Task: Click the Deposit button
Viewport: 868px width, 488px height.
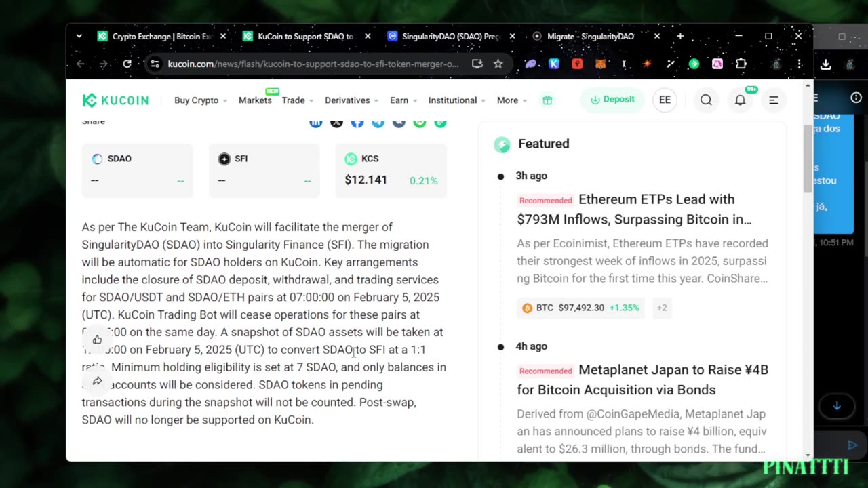Action: [612, 100]
